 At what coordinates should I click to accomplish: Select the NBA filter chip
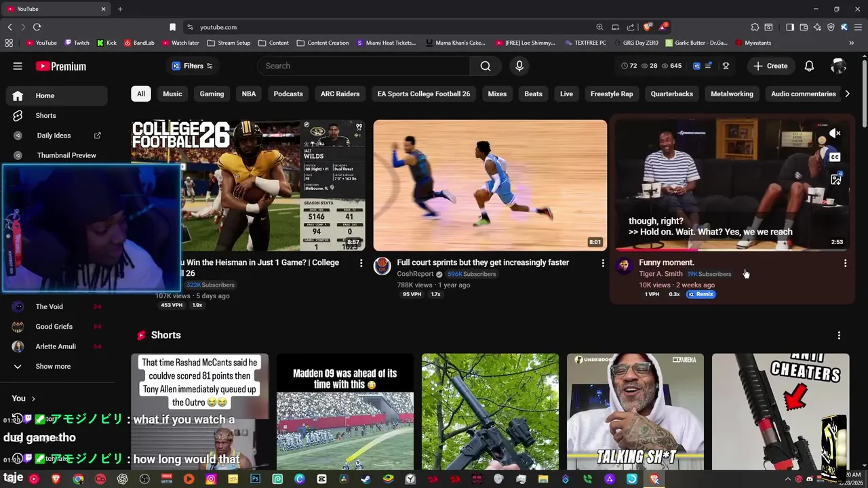point(249,94)
